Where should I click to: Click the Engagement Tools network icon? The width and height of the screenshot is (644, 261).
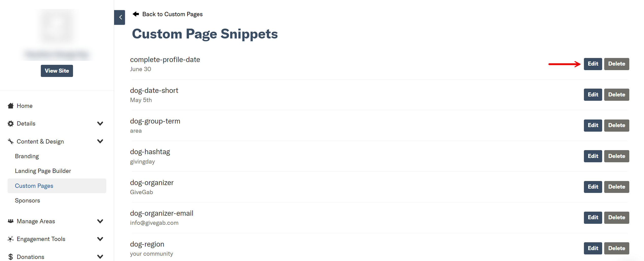[11, 239]
